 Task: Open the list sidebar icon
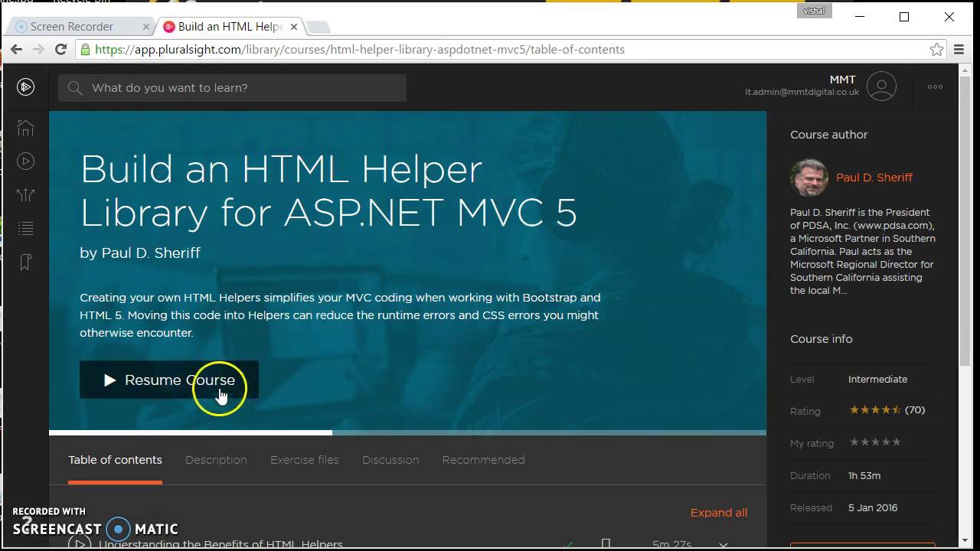(x=26, y=228)
